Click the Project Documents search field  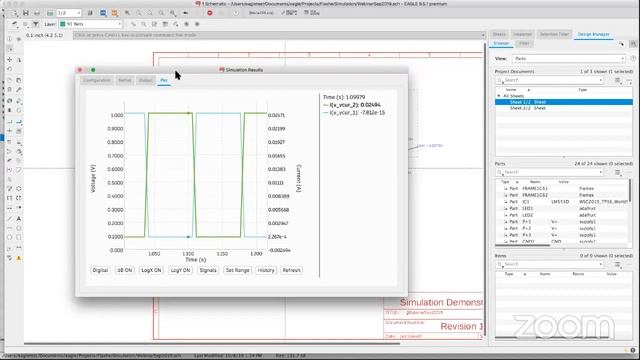(549, 80)
